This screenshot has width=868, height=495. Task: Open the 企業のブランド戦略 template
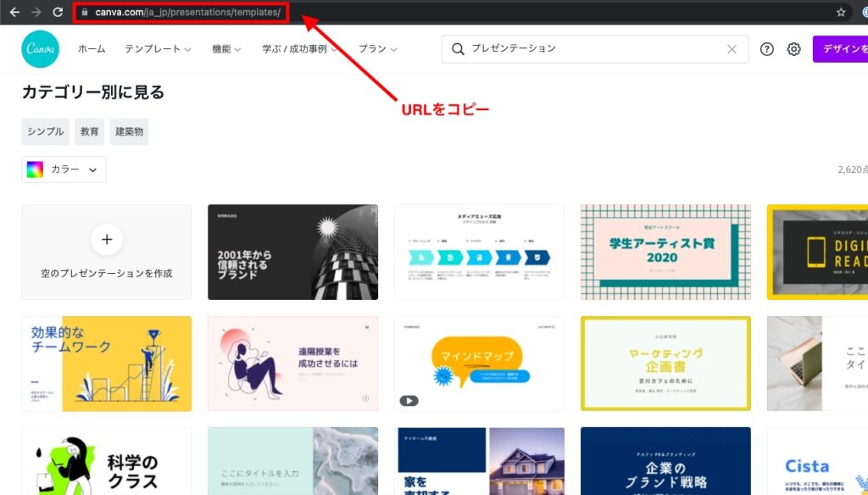[x=665, y=461]
